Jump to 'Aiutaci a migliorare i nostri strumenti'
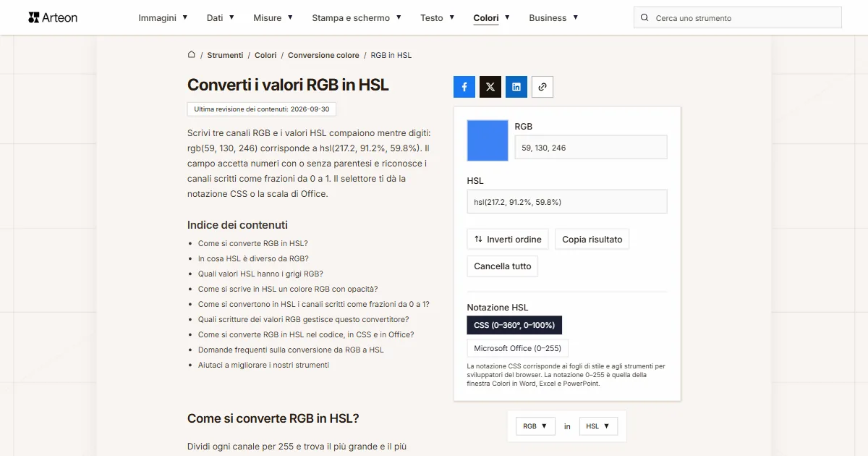 (263, 365)
